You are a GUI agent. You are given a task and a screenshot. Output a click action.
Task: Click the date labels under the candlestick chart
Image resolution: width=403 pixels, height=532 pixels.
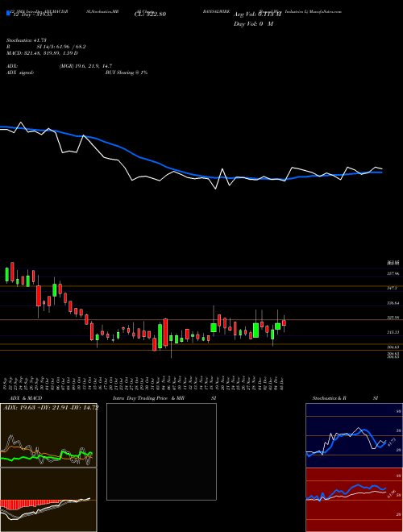143,384
